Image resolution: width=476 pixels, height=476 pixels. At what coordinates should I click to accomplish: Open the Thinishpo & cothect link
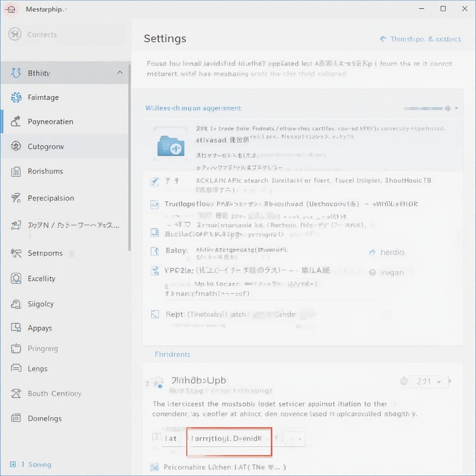420,39
